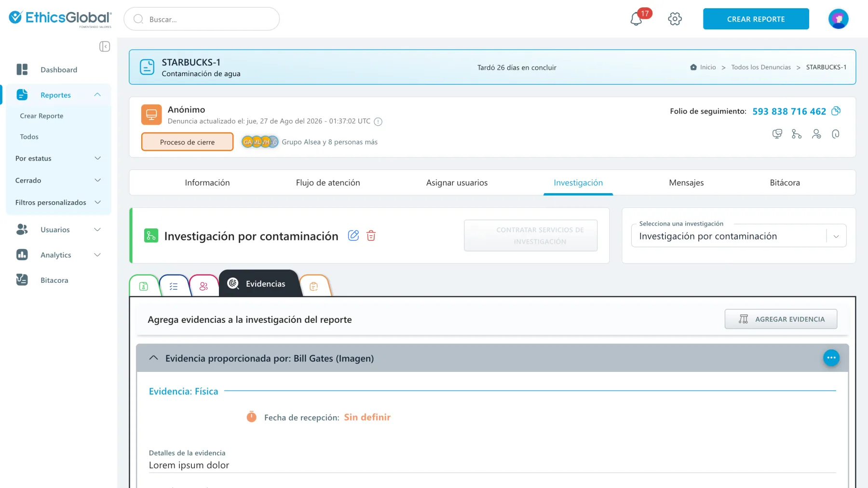Click Contratar servicios de investigación button
The width and height of the screenshot is (868, 488).
pyautogui.click(x=530, y=236)
